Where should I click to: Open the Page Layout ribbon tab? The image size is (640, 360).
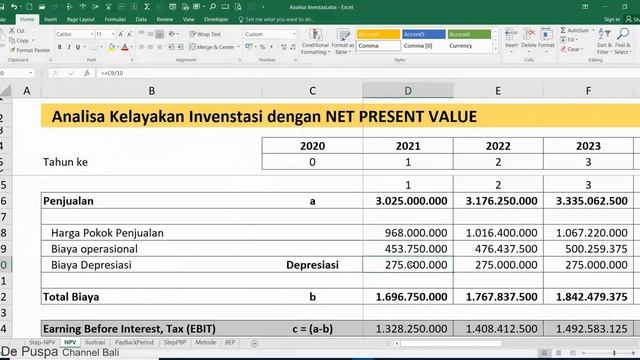click(x=80, y=19)
